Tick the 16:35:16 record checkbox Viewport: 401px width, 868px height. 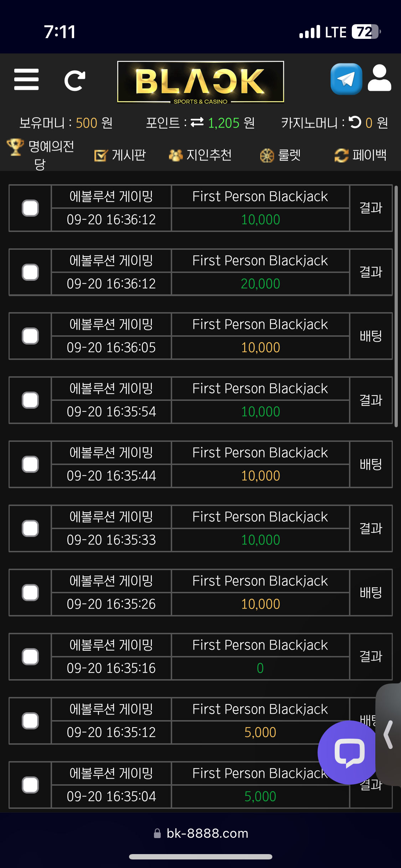[x=30, y=657]
